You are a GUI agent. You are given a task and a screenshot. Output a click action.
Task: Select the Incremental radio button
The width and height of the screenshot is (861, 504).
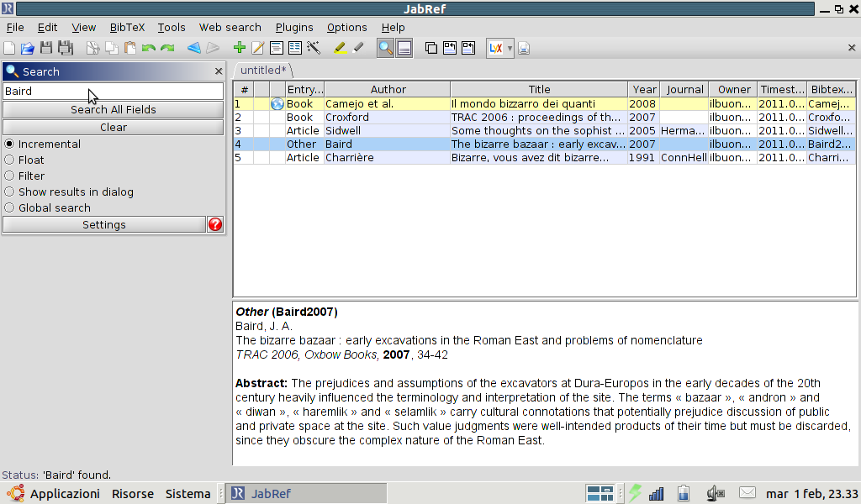[9, 144]
